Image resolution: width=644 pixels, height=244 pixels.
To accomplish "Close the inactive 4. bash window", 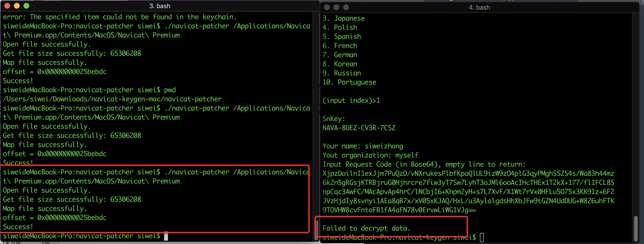I will coord(327,7).
